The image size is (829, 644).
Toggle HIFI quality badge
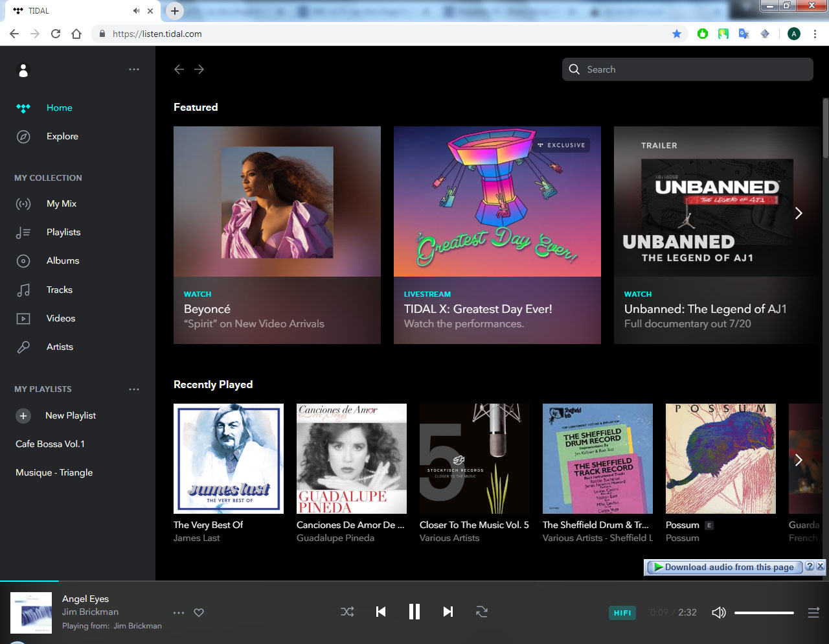622,613
